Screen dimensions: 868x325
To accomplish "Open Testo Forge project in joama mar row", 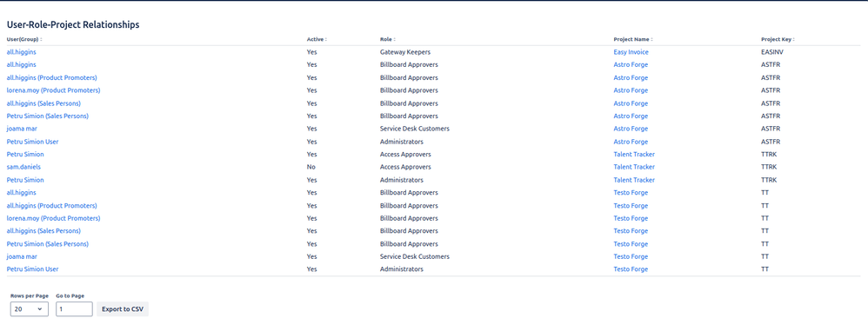I will click(x=631, y=256).
